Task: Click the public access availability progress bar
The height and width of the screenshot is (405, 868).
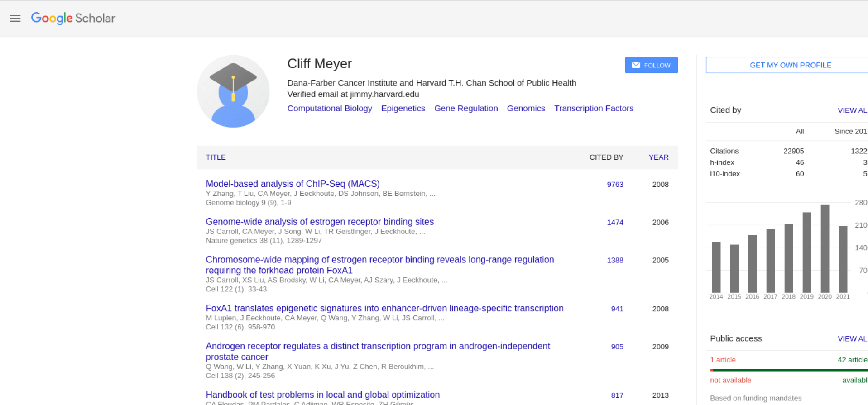Action: coord(789,370)
